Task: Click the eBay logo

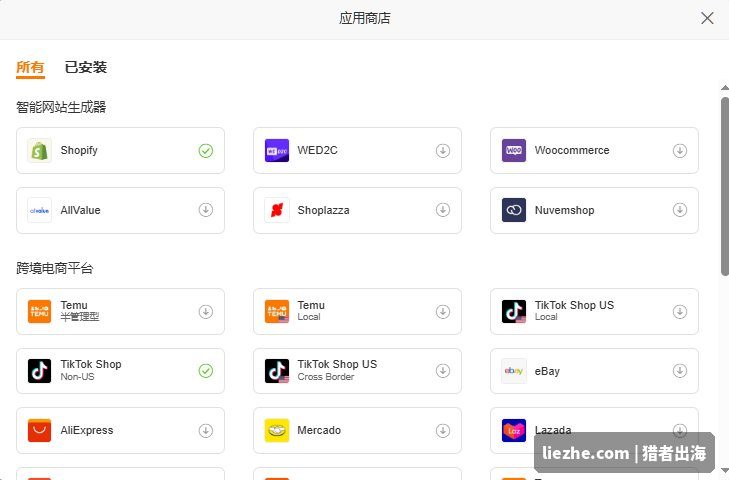Action: point(514,371)
